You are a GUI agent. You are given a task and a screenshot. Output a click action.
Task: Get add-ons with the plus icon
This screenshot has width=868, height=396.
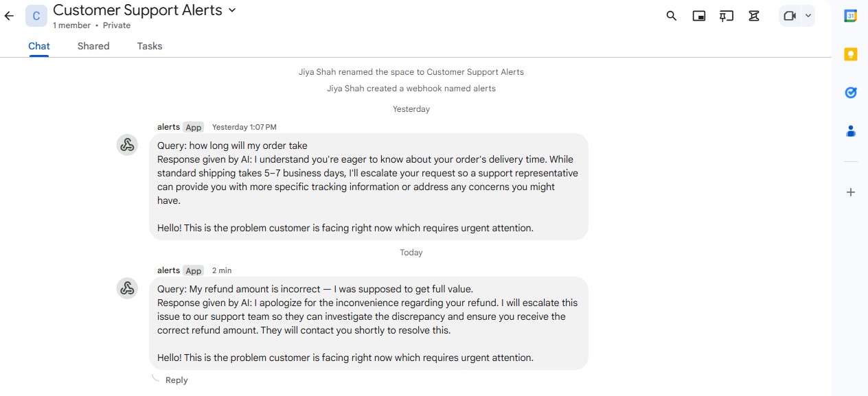coord(850,192)
